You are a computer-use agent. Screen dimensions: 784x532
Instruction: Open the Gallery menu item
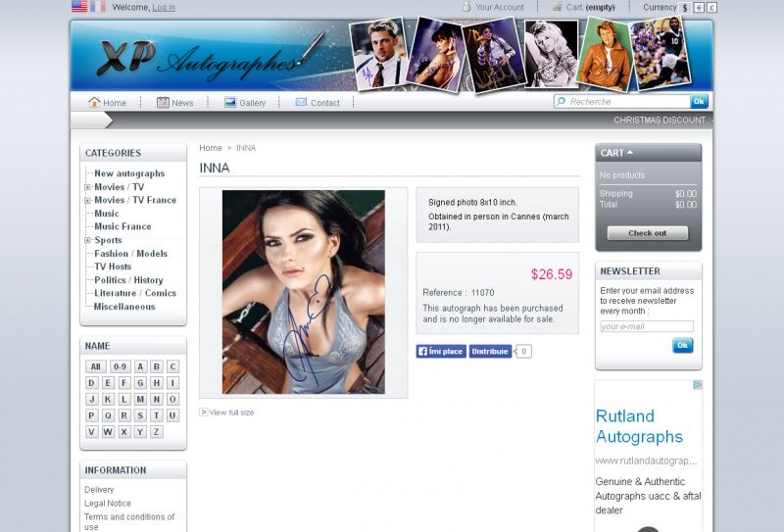[244, 103]
